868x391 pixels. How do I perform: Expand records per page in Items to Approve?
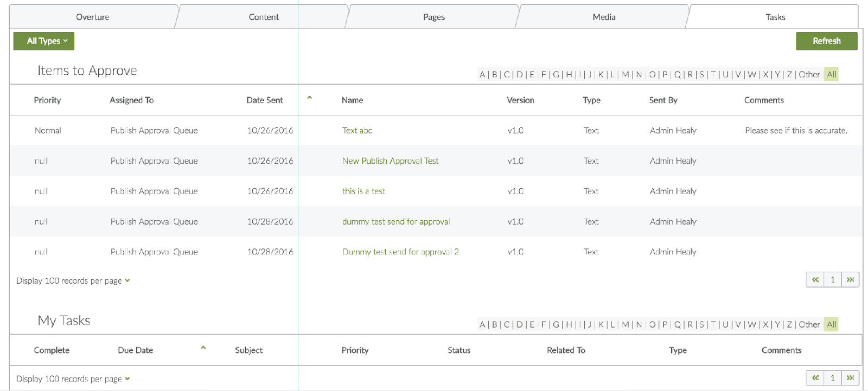pos(127,281)
